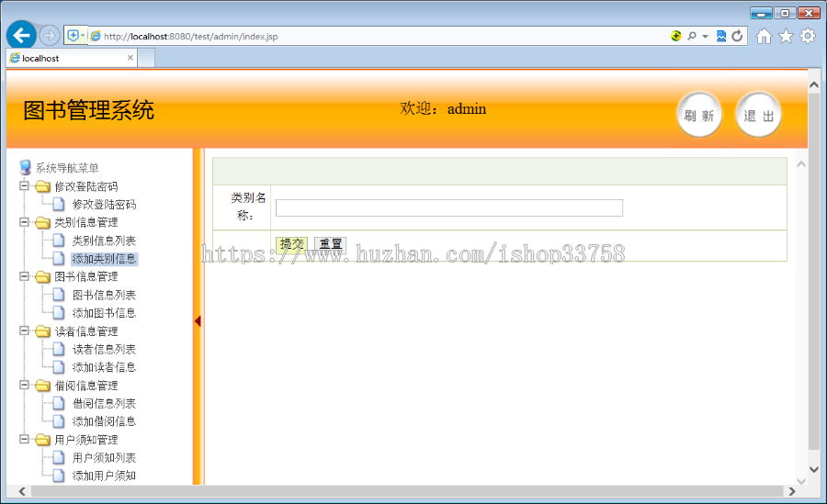The image size is (827, 504).
Task: Click the horizontal scrollbar right arrow
Action: [792, 491]
